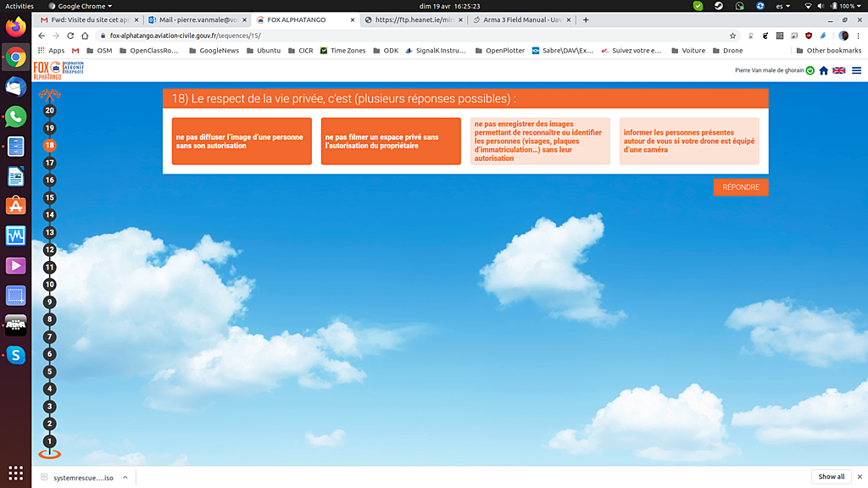868x488 pixels.
Task: Open the hamburger menu on the site header
Action: 856,70
